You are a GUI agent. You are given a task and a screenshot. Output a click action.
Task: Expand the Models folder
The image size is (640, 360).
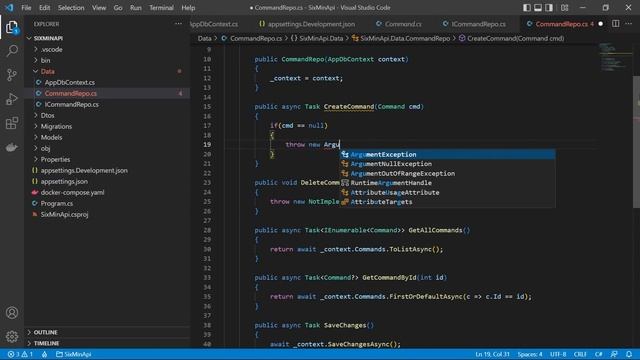point(51,138)
